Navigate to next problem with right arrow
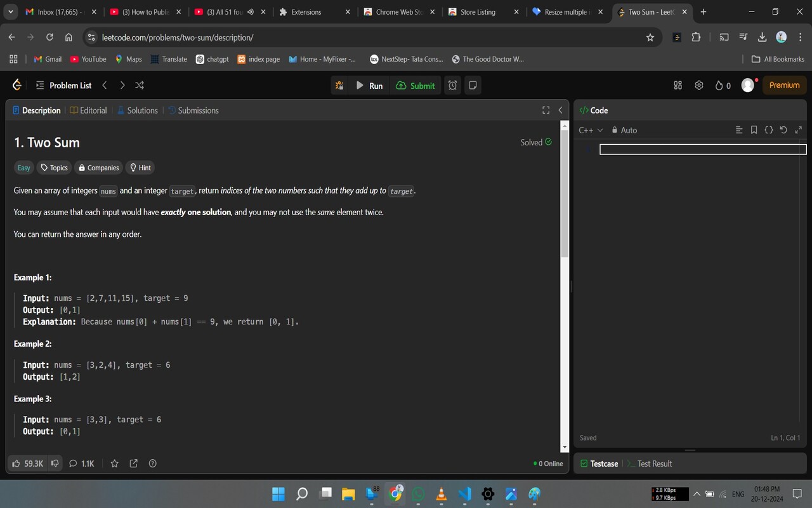The image size is (812, 508). pos(122,84)
